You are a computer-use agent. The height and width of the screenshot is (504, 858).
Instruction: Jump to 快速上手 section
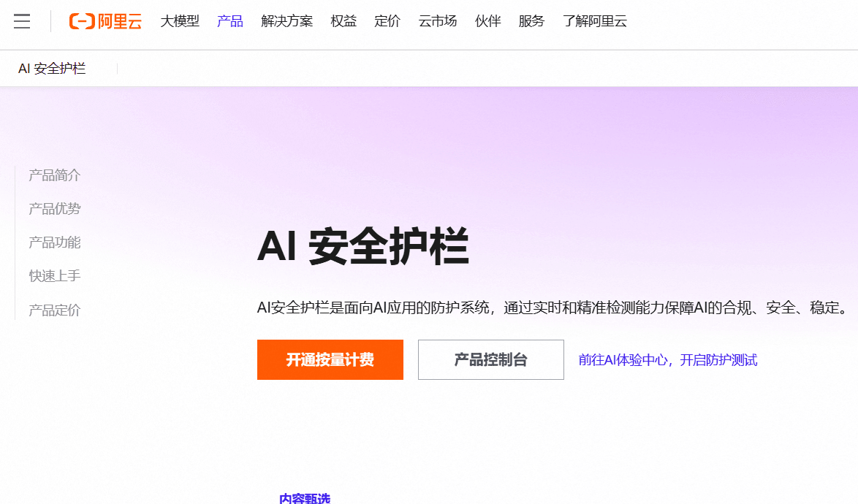55,276
